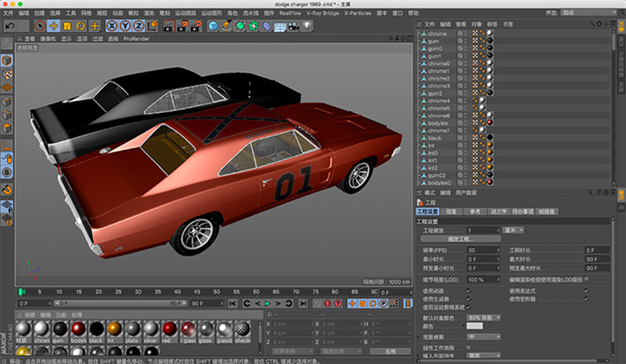Open the 渲染 menu
The width and height of the screenshot is (626, 364).
[149, 13]
